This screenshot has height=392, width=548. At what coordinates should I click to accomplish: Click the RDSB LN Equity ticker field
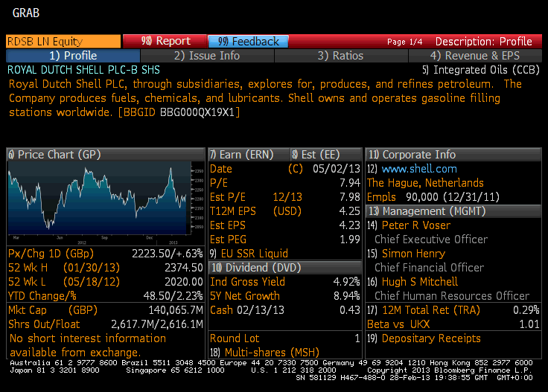point(63,42)
